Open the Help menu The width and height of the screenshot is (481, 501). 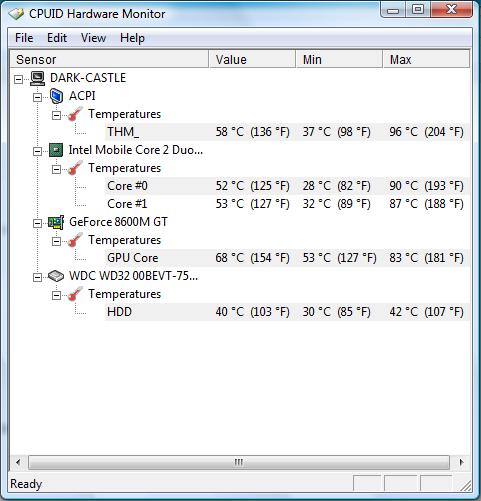pyautogui.click(x=132, y=38)
